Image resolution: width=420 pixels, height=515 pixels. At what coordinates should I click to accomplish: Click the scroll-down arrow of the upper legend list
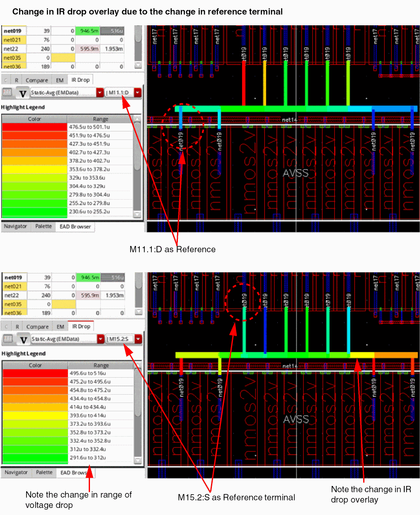(138, 214)
